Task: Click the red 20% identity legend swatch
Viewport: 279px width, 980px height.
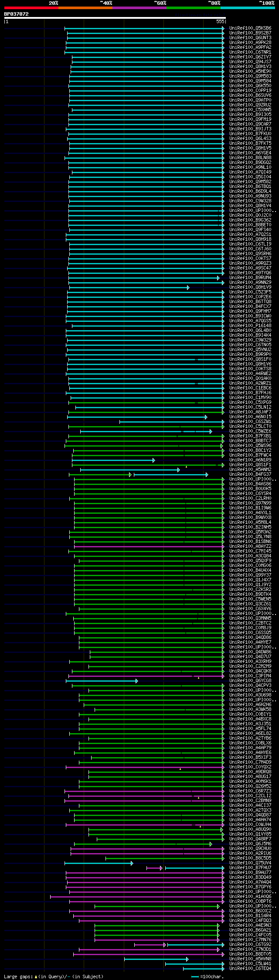Action: (31, 8)
